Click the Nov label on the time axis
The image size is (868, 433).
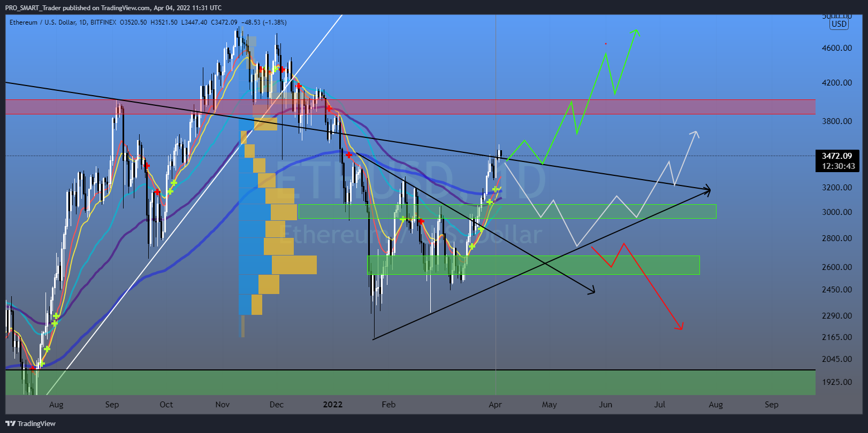click(223, 405)
